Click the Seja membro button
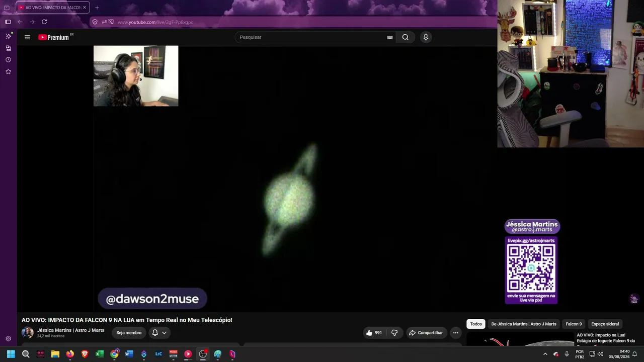 coord(129,333)
